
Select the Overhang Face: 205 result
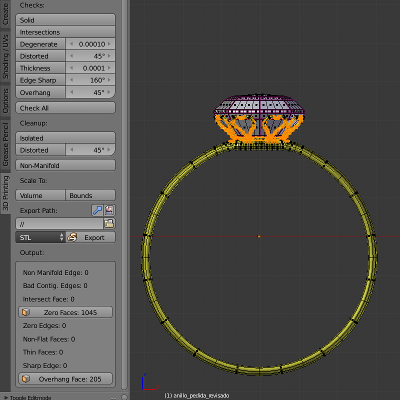tap(65, 379)
